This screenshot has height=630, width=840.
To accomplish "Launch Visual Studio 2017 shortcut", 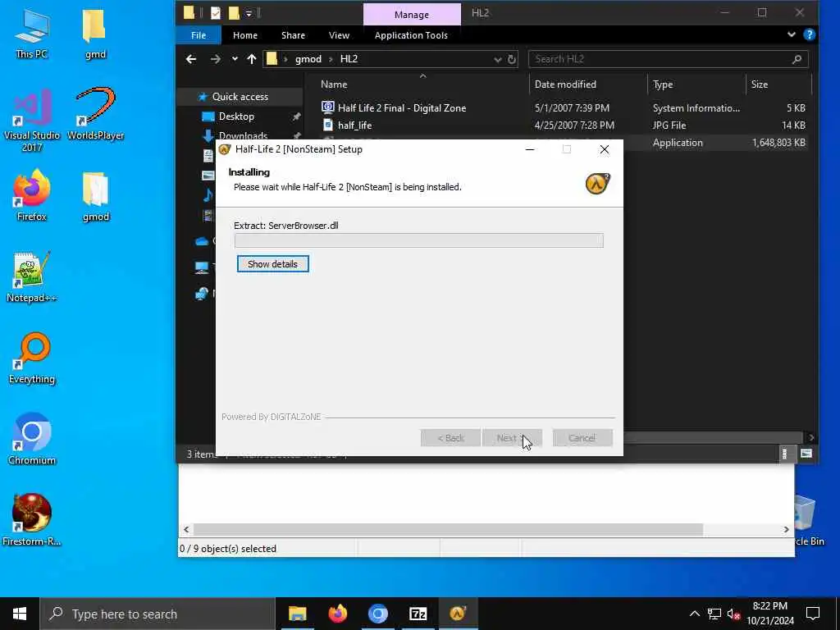I will pos(32,121).
